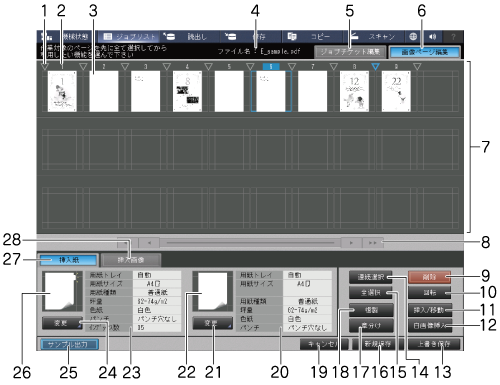The image size is (500, 385).
Task: Toggle the insert marker before page 1
Action: 44,67
